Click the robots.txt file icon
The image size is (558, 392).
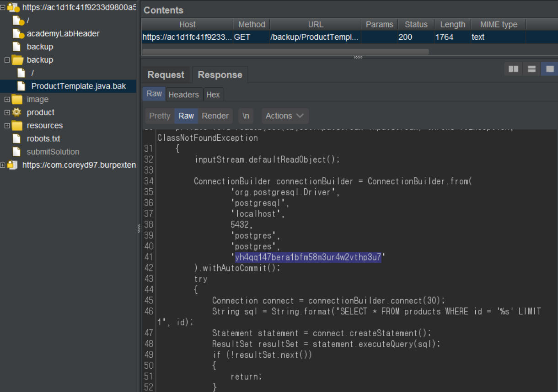[x=17, y=138]
